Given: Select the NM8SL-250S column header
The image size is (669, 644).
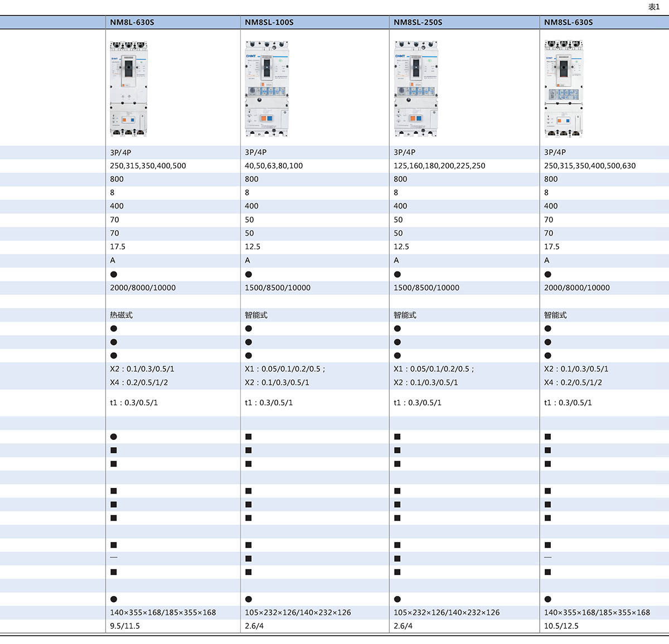Looking at the screenshot, I should [x=418, y=22].
